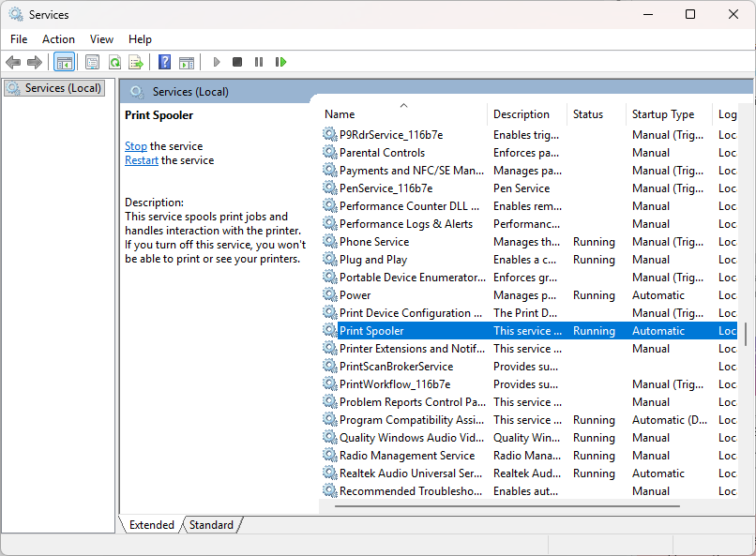Click gear icon beside Plug and Play
The height and width of the screenshot is (556, 756).
[x=329, y=259]
